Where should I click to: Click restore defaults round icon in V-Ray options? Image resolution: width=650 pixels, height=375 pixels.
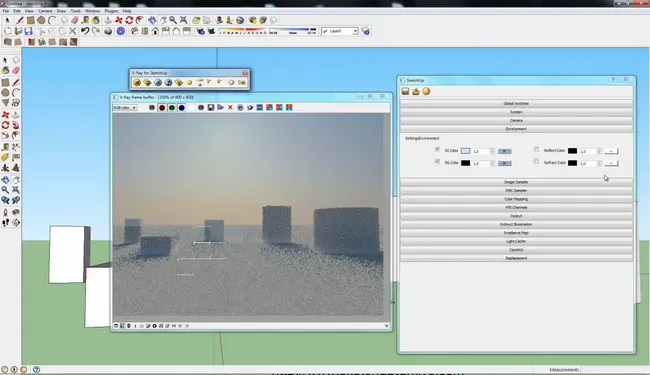[426, 92]
